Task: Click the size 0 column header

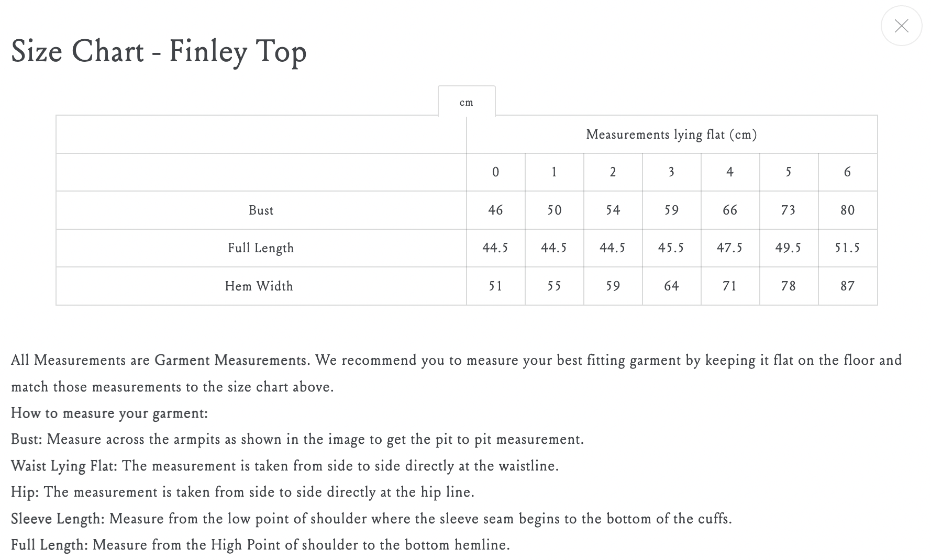Action: pyautogui.click(x=496, y=172)
